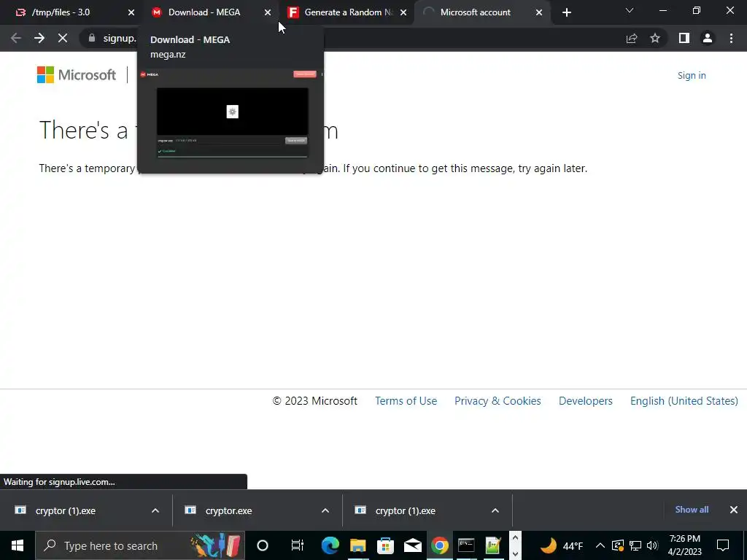
Task: Switch to the Command Prompt window
Action: click(x=466, y=545)
